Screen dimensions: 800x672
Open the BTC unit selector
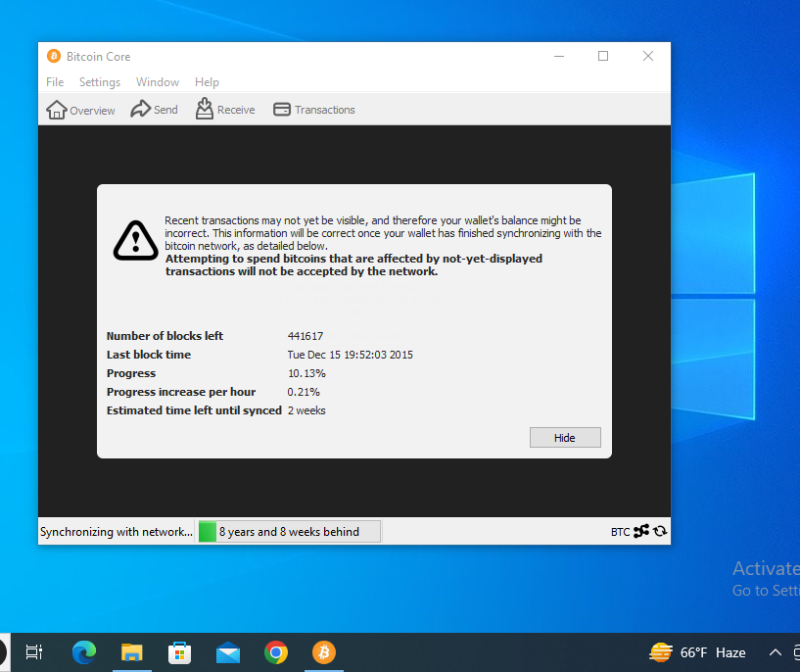click(620, 532)
